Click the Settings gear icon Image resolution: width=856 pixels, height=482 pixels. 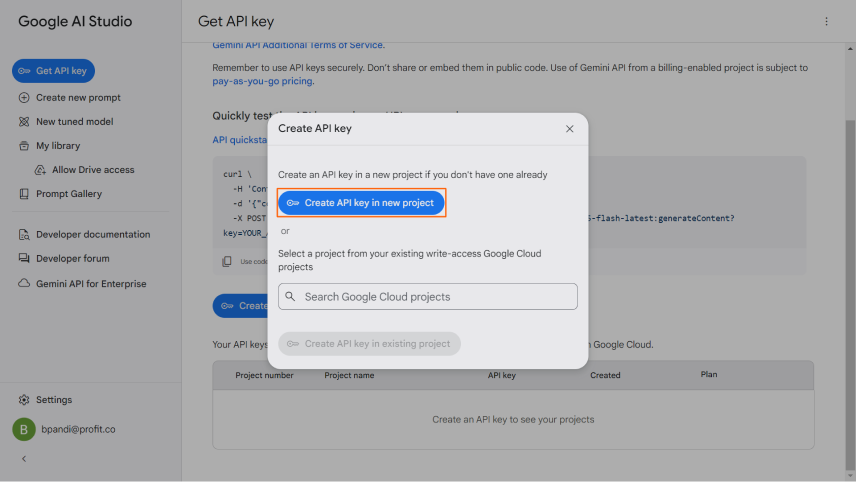click(x=24, y=400)
